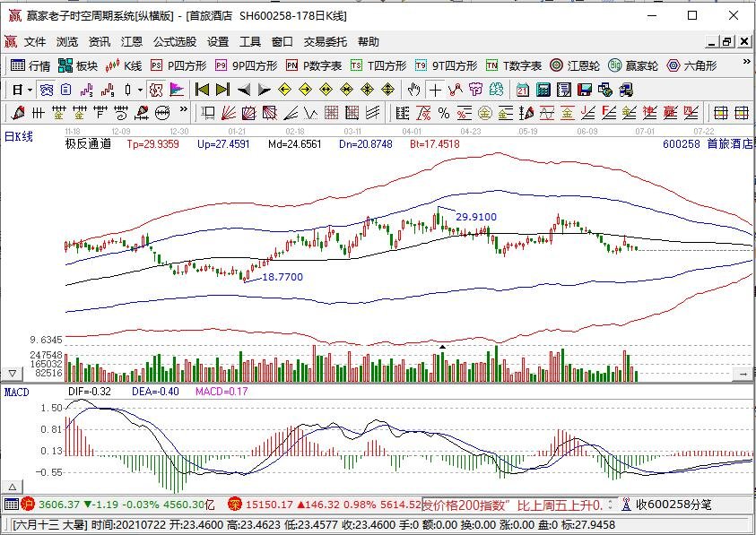Open the 文件 menu

click(x=35, y=42)
